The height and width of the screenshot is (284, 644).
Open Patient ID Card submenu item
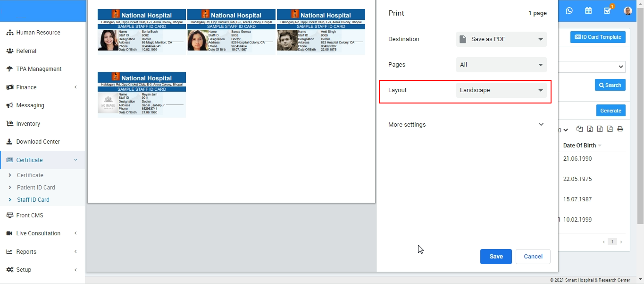pos(36,188)
